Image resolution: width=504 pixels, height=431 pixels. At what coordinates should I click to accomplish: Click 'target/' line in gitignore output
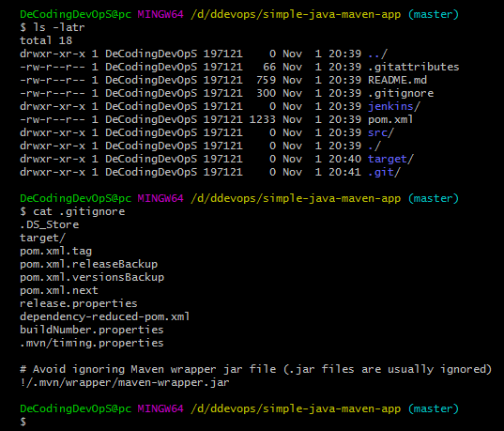43,238
